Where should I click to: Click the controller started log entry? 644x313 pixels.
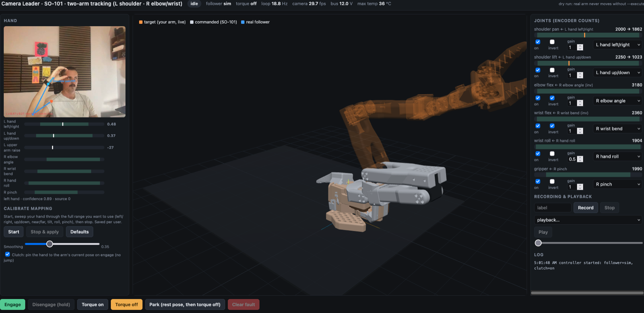pyautogui.click(x=584, y=266)
